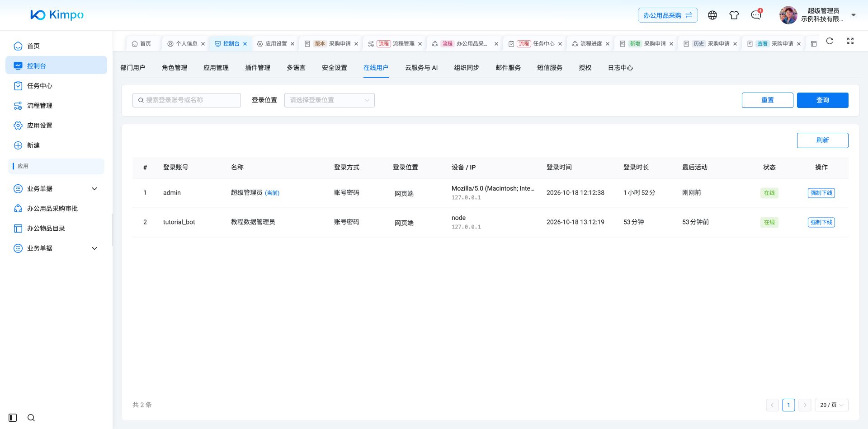The height and width of the screenshot is (429, 868).
Task: Click 新建 plus item in sidebar
Action: [x=56, y=145]
